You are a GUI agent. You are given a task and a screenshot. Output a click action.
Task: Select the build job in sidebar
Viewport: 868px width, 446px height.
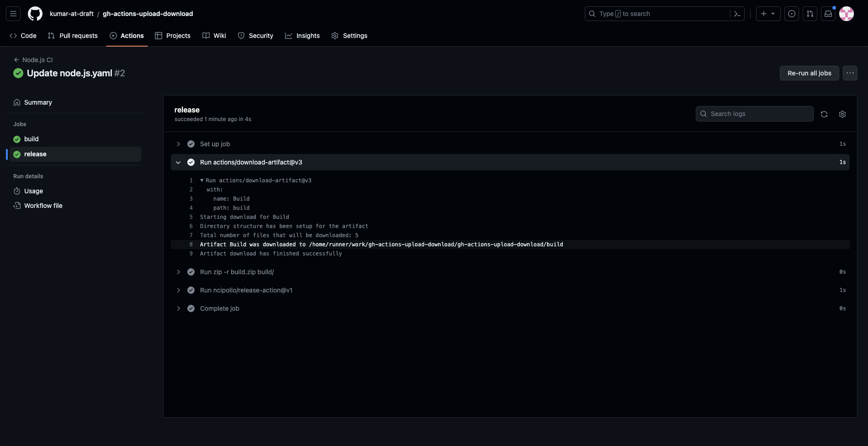[31, 139]
